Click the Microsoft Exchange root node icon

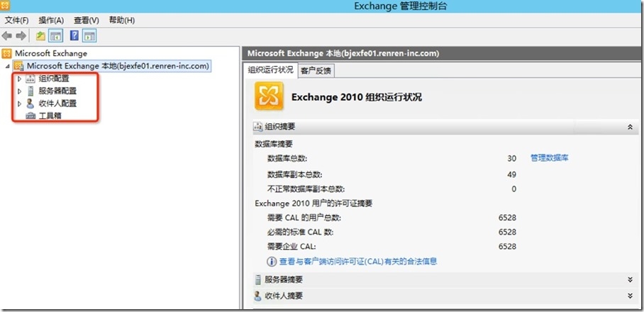point(6,53)
